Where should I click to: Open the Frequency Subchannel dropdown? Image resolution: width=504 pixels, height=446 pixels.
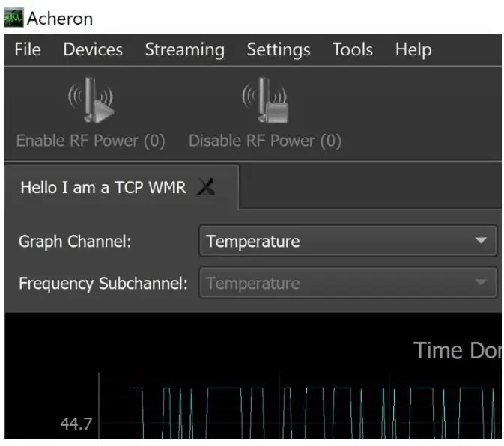tap(337, 284)
